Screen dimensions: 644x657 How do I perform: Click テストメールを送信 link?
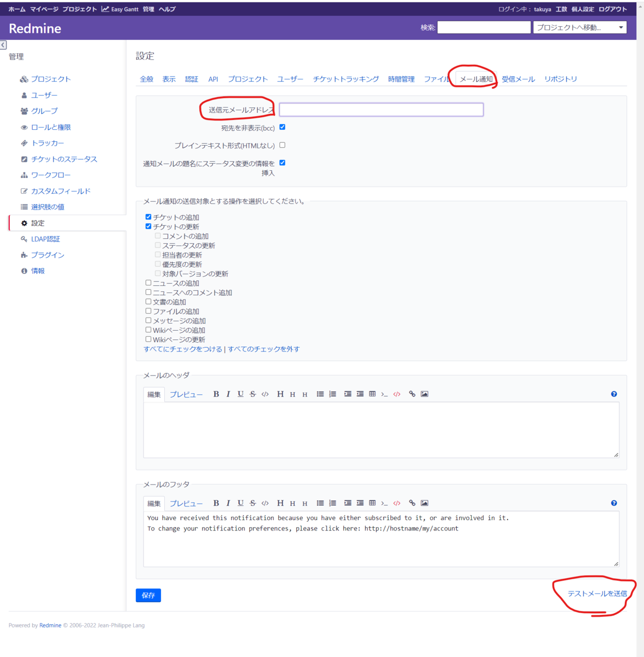coord(597,593)
